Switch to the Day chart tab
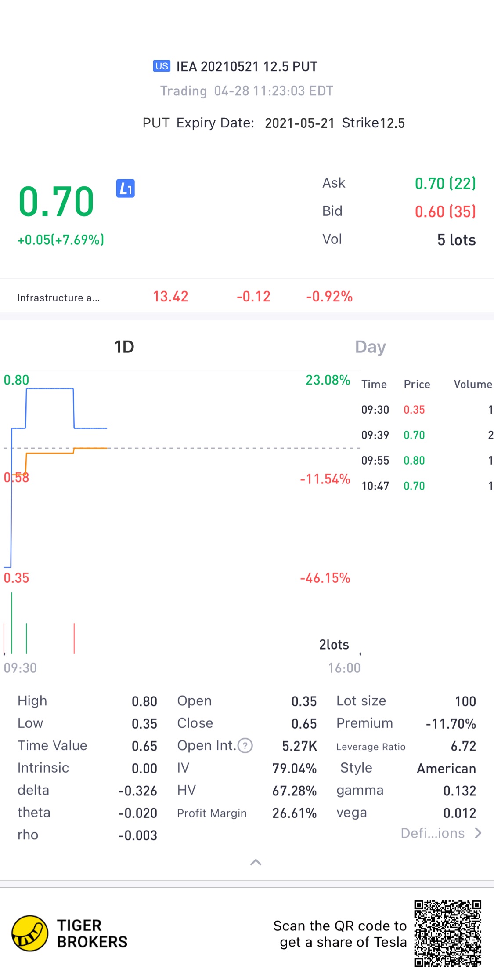Screen dimensions: 494x980 370,347
